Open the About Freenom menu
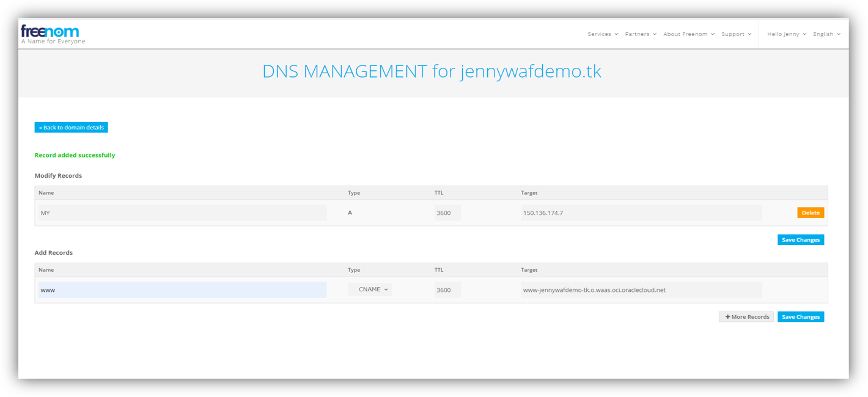The width and height of the screenshot is (868, 397). click(x=688, y=34)
